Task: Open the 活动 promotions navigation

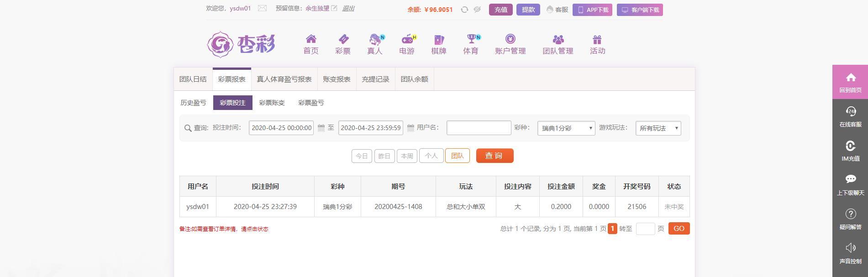Action: [597, 45]
